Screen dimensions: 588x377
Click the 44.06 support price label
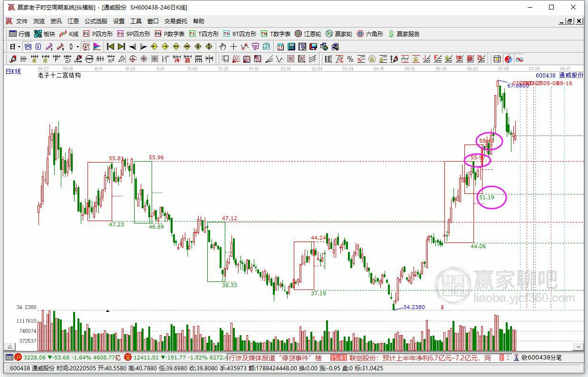pyautogui.click(x=478, y=246)
